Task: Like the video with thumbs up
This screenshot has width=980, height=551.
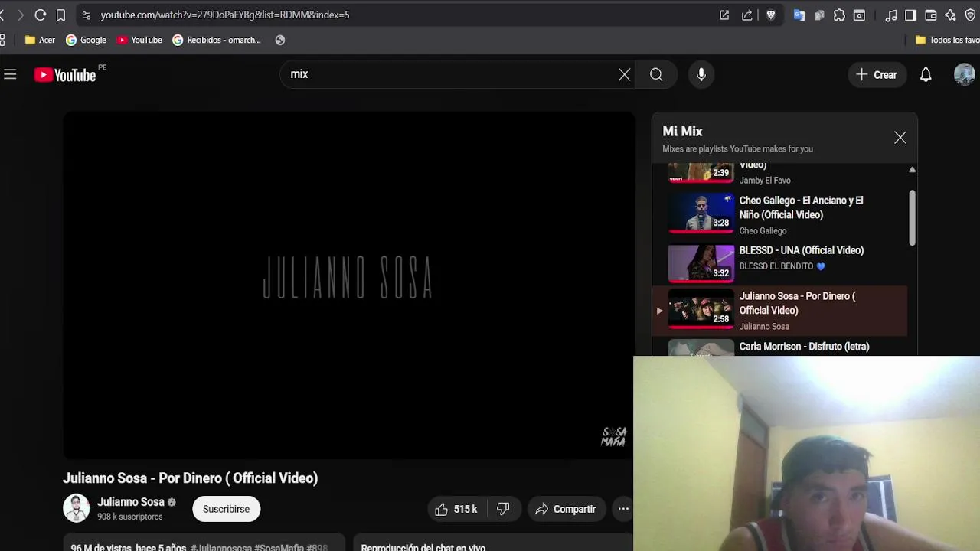Action: [x=456, y=509]
